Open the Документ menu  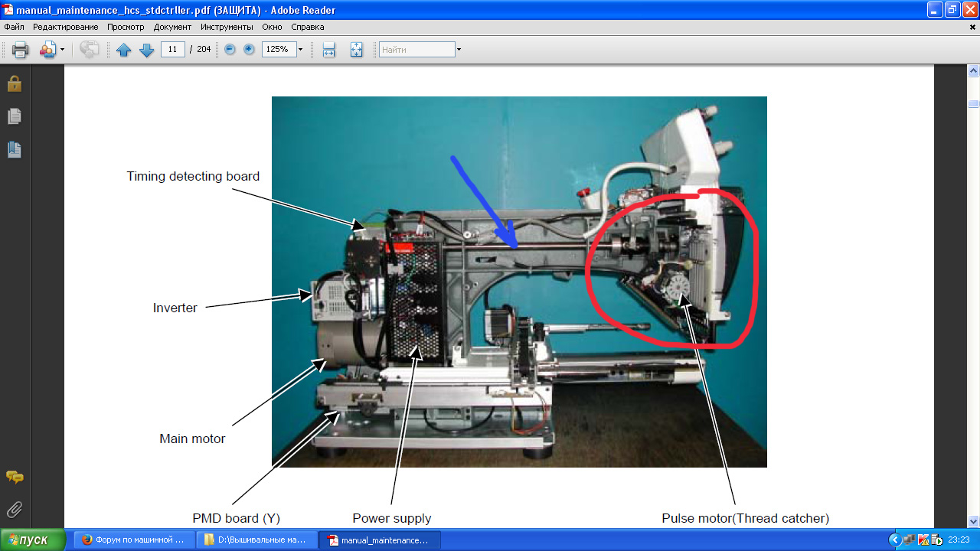coord(172,27)
